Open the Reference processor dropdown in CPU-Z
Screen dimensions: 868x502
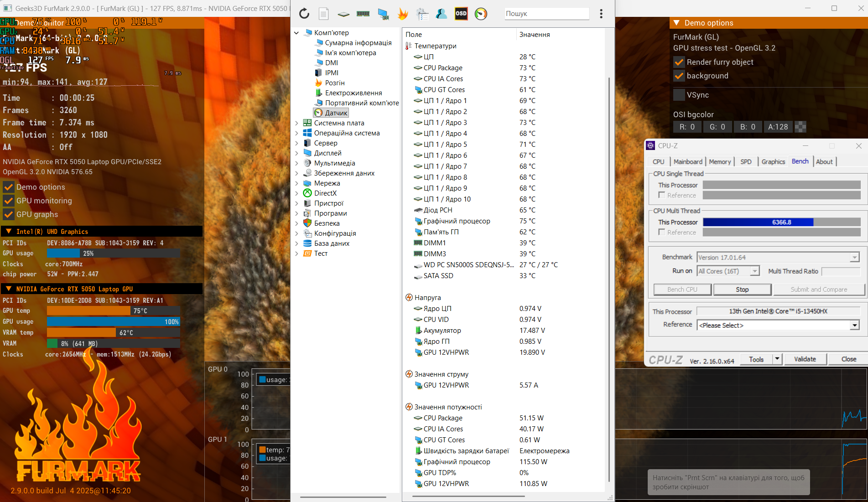(x=854, y=325)
